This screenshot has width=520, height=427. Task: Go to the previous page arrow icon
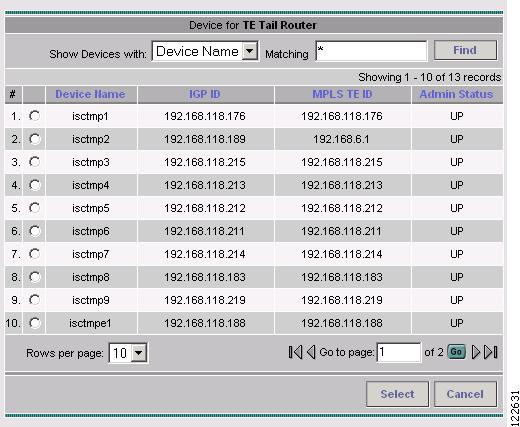[311, 352]
